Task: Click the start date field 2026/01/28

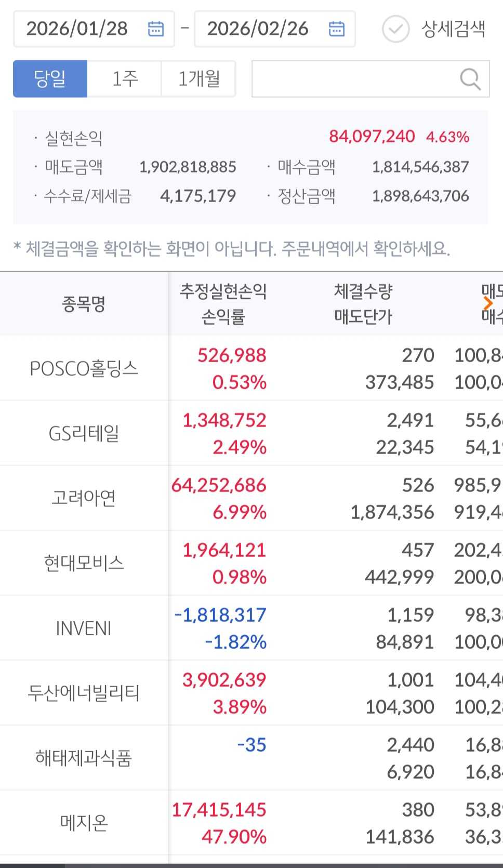Action: (x=77, y=29)
